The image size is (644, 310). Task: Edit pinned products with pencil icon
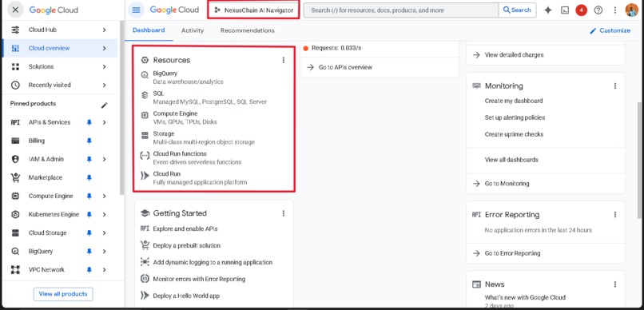105,105
